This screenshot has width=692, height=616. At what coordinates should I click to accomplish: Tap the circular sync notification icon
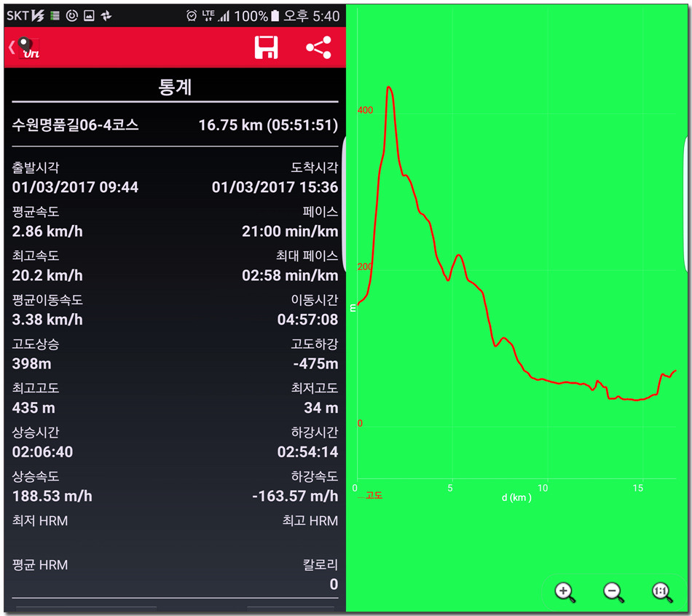(72, 16)
